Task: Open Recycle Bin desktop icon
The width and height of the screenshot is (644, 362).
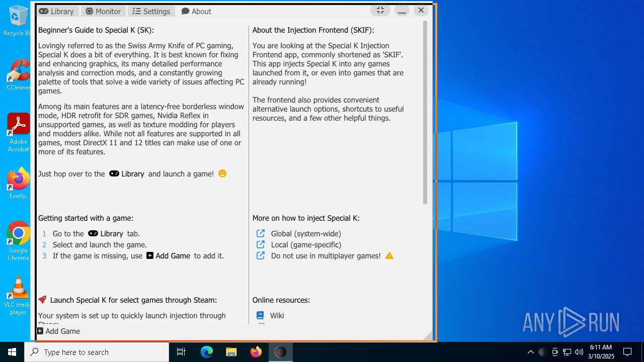Action: pos(17,21)
